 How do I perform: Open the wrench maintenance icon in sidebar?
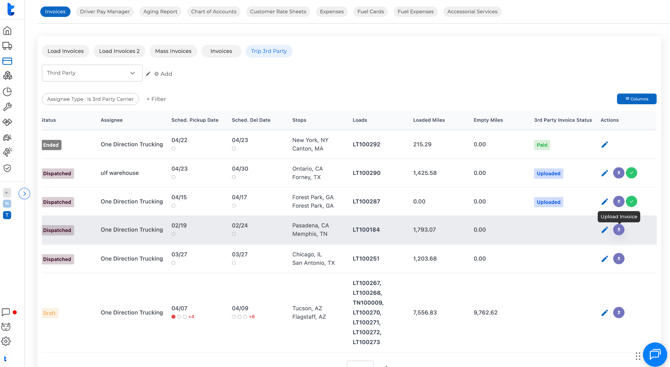7,107
